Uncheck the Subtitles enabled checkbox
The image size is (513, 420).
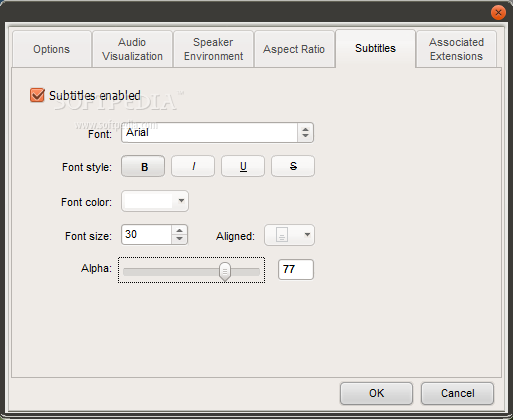(37, 95)
